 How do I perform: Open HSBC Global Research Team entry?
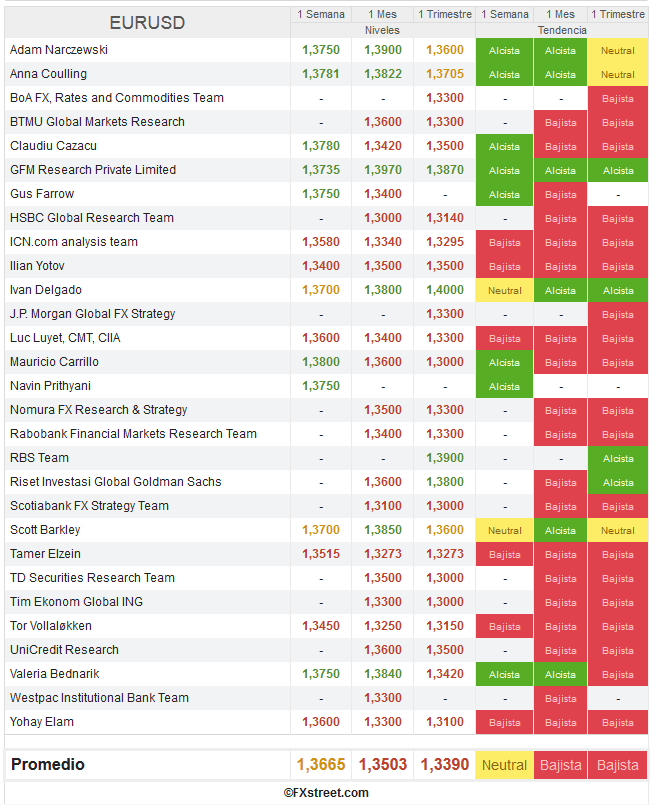click(x=92, y=218)
